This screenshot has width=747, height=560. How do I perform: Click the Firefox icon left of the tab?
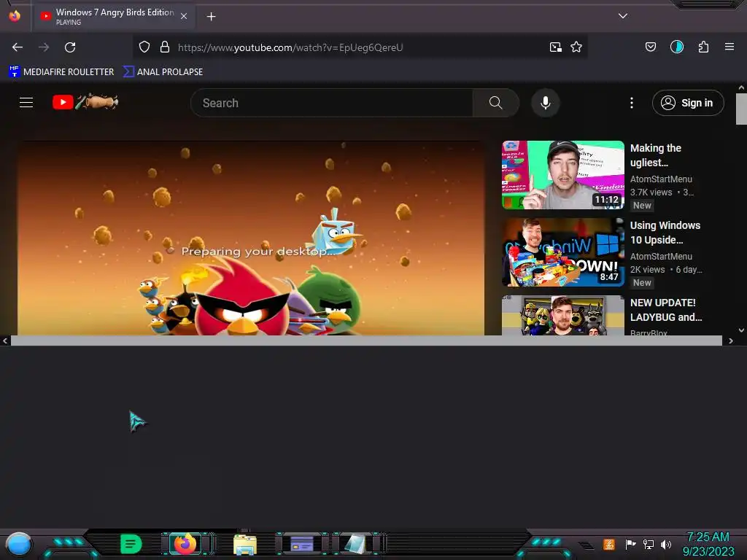[15, 16]
